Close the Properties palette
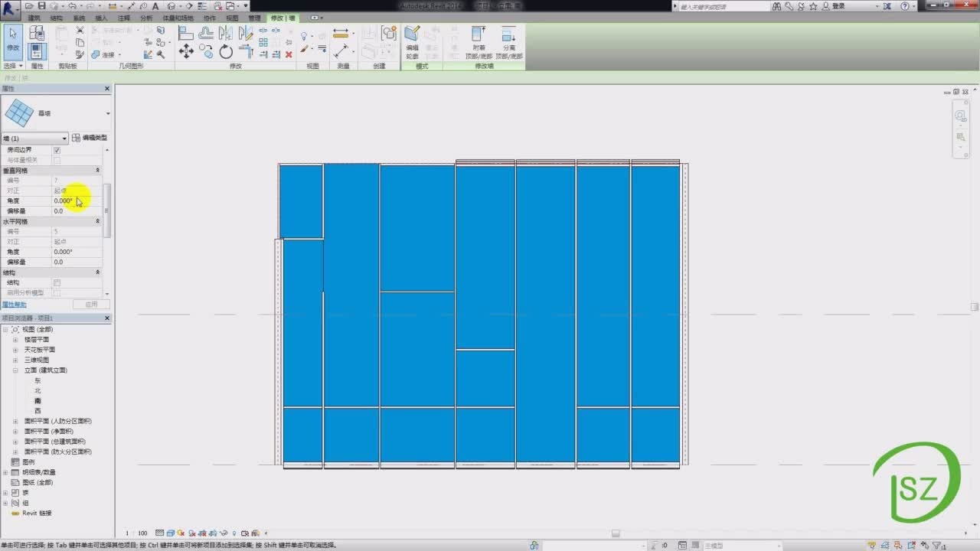This screenshot has height=551, width=980. click(107, 89)
